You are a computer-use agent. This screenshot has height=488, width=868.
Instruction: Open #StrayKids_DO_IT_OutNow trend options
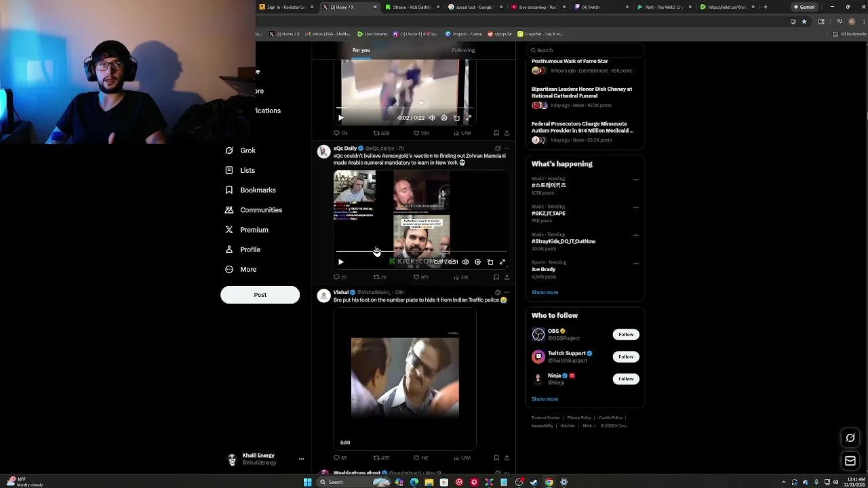[x=635, y=235]
